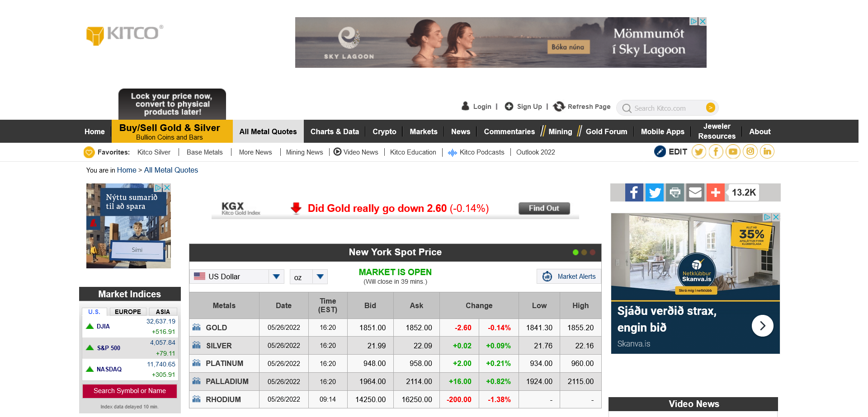Open the Charts & Data menu
The image size is (868, 417).
tap(335, 131)
